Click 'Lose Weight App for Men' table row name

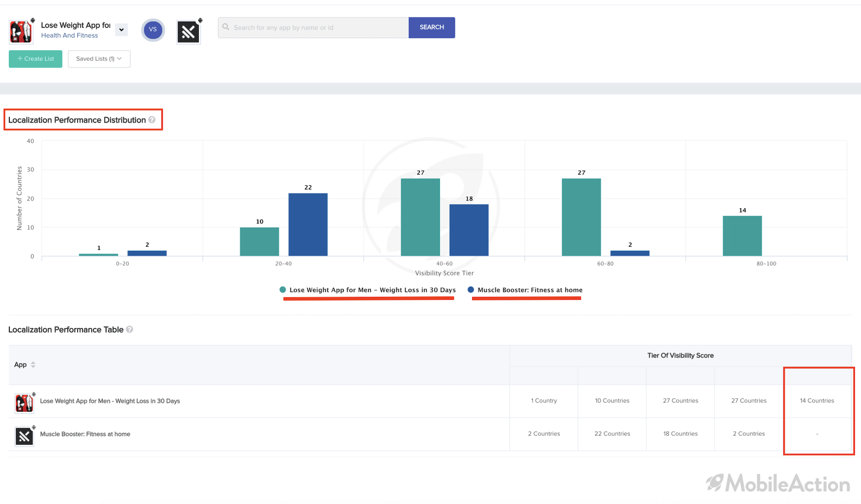[110, 401]
